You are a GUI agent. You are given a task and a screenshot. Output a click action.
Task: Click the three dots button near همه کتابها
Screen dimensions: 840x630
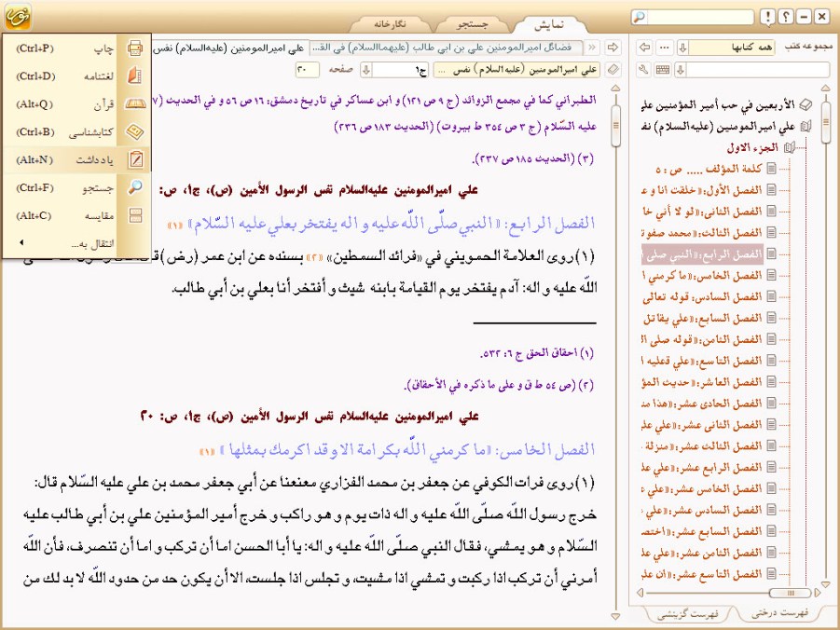click(665, 48)
